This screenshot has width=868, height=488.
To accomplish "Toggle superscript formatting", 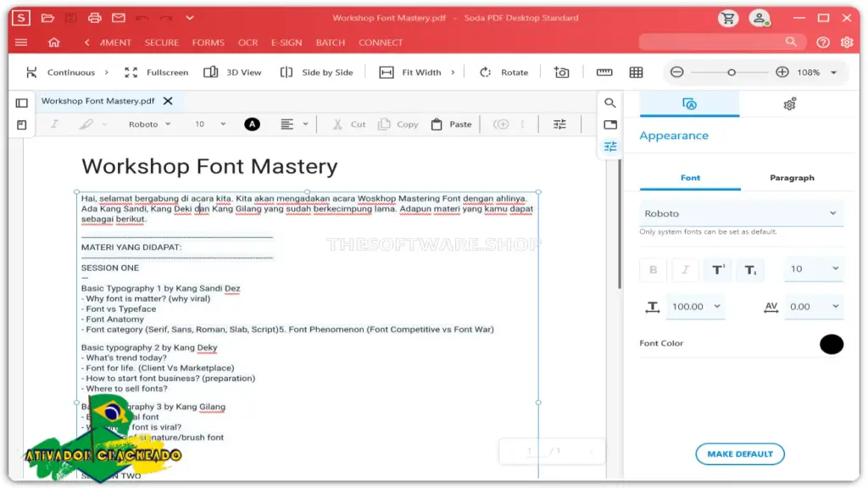I will click(x=718, y=270).
